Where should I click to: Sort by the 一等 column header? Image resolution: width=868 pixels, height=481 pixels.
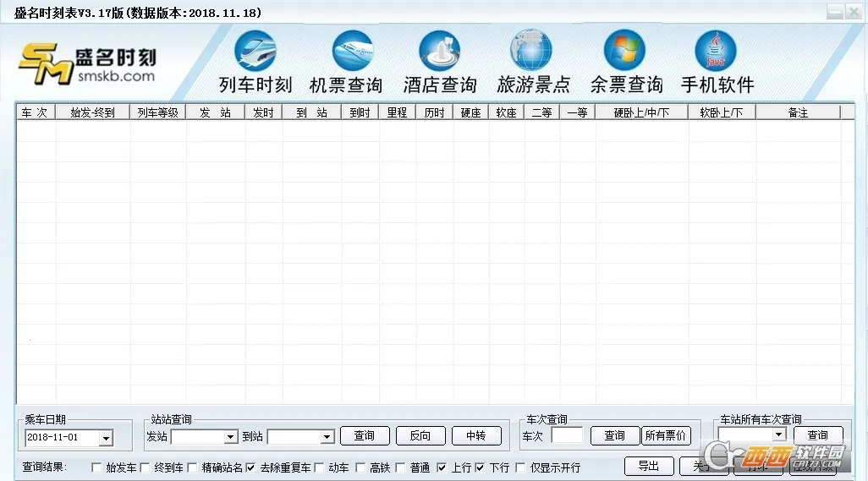[577, 112]
